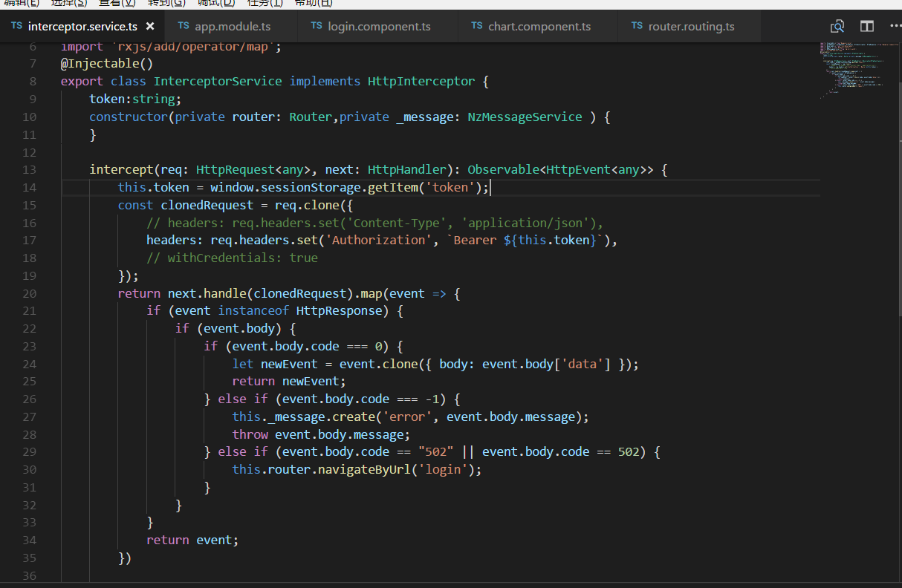Click the 'throw' keyword on line 28

click(250, 435)
